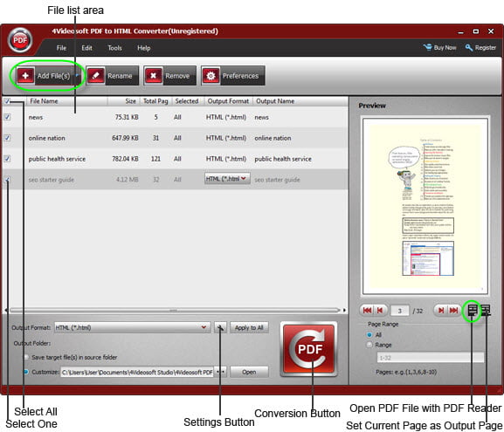
Task: Click the Open folder button
Action: tap(249, 372)
